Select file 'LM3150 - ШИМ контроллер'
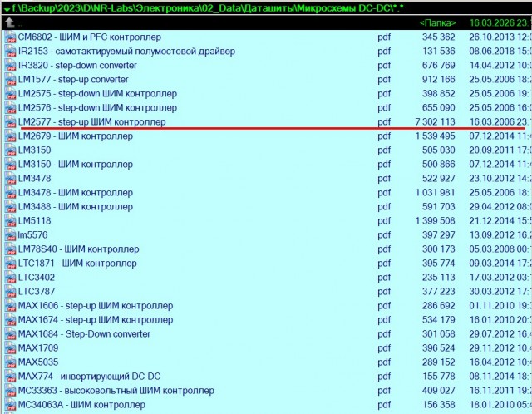 point(76,165)
